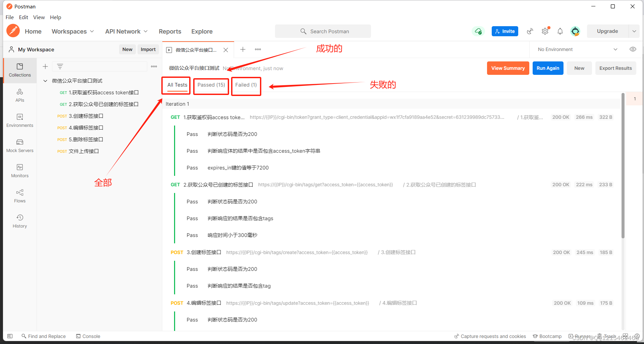Open request 3.创建标签接口 in sidebar

(x=99, y=116)
